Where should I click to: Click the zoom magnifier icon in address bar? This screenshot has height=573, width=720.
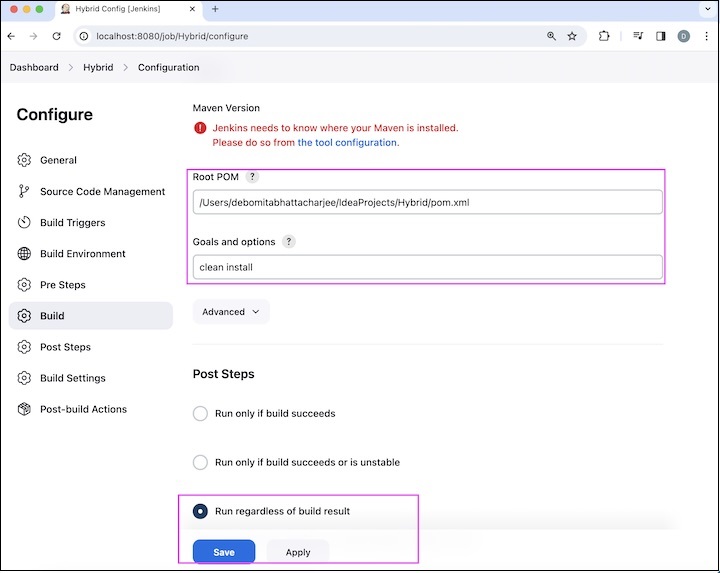(x=551, y=36)
